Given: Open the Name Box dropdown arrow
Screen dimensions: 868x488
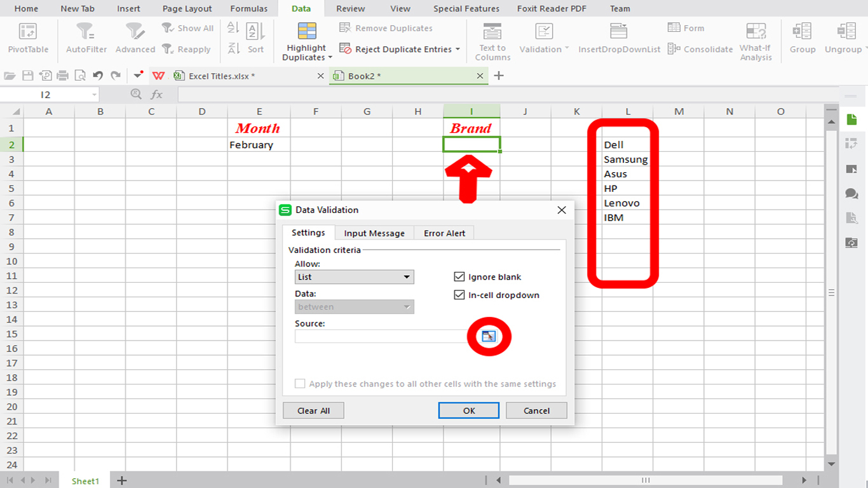Looking at the screenshot, I should [x=95, y=95].
